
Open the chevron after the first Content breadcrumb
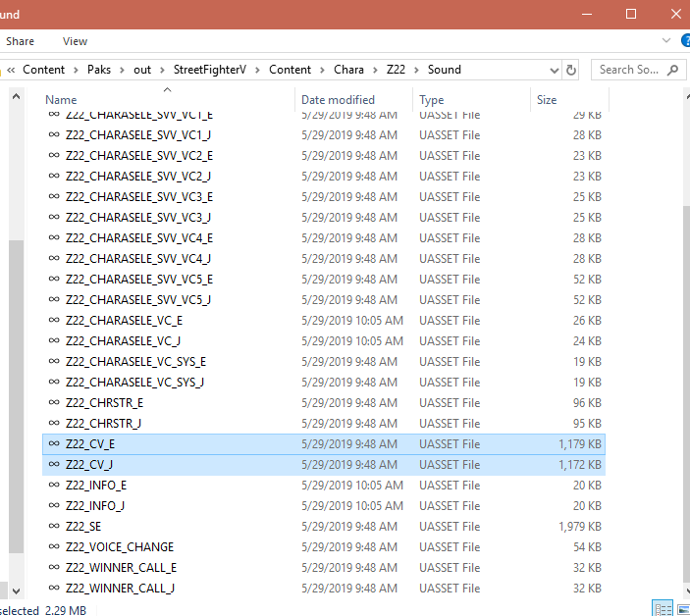[x=76, y=70]
